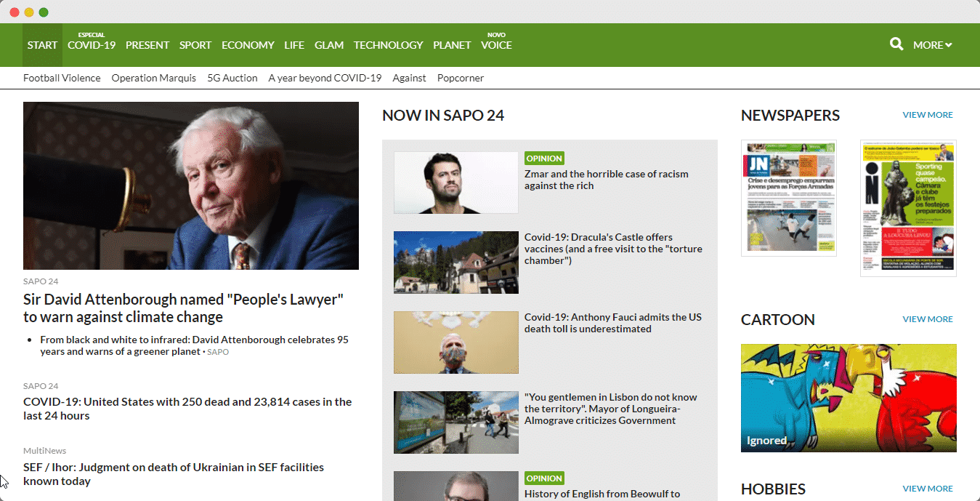Expand the MORE dropdown menu
The image size is (980, 501).
click(x=932, y=45)
